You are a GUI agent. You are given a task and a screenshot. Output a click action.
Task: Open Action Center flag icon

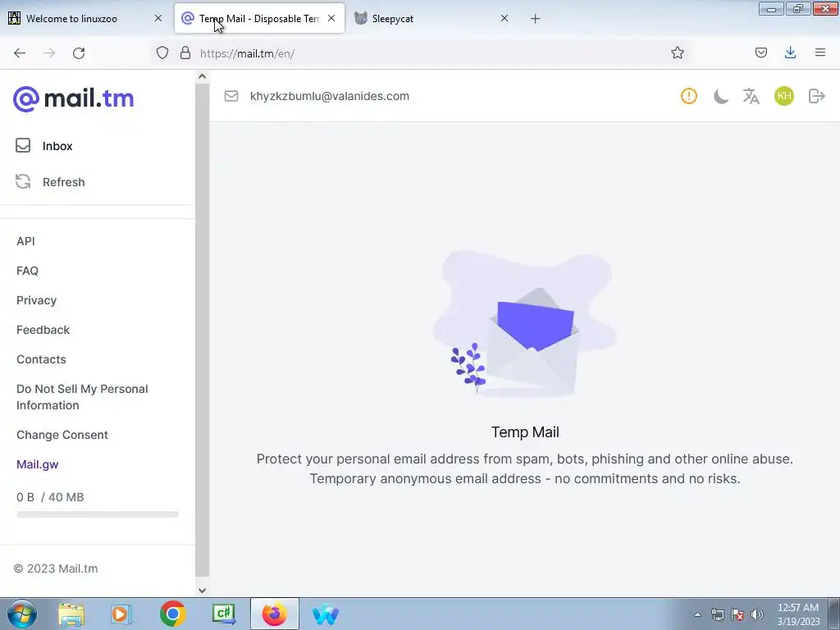(x=737, y=614)
